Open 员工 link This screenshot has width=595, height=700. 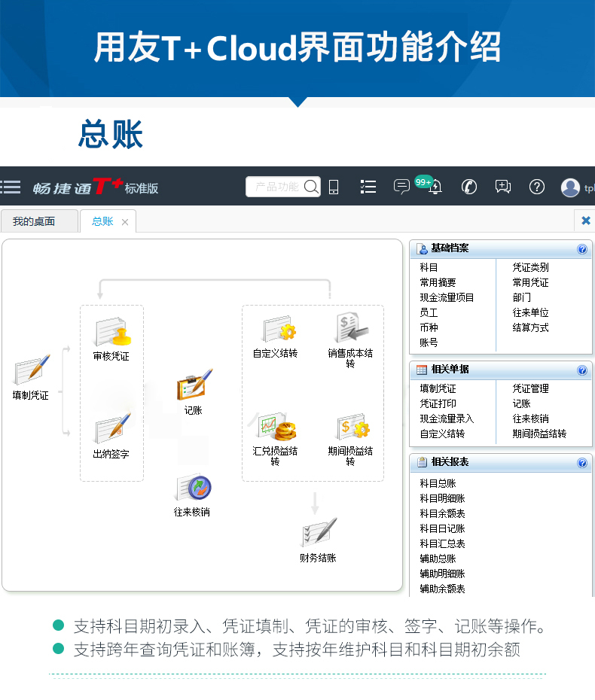429,312
